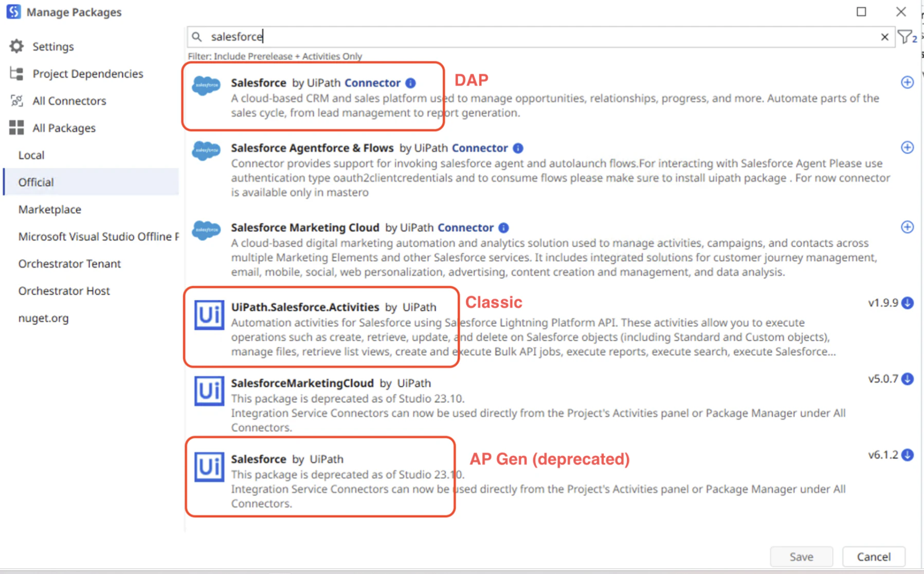Click the v1.9.9 version label
Image resolution: width=924 pixels, height=574 pixels.
pos(883,303)
